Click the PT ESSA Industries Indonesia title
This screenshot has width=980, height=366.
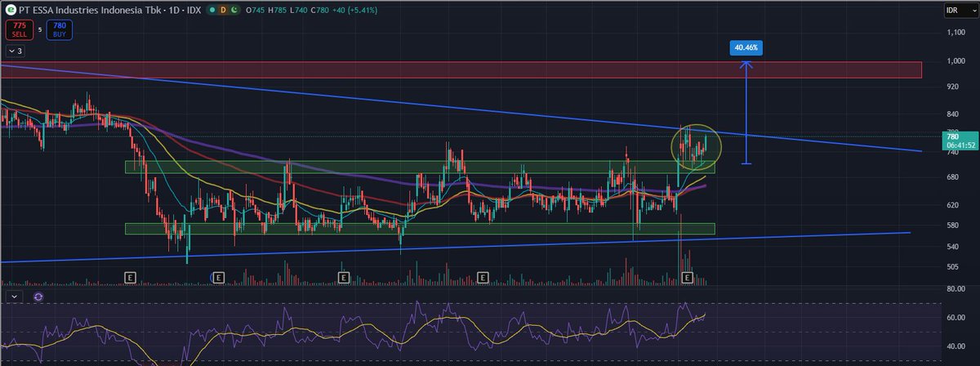(91, 10)
